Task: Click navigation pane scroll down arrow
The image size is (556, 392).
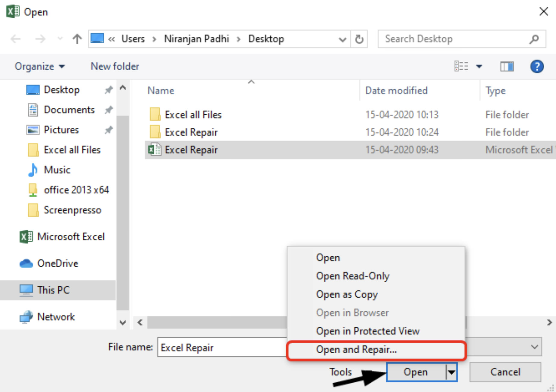Action: click(x=123, y=323)
